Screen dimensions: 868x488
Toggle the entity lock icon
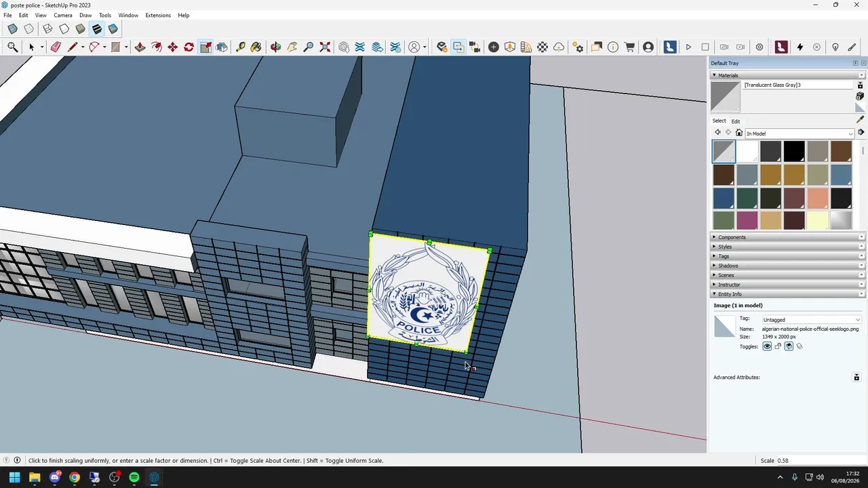(778, 346)
